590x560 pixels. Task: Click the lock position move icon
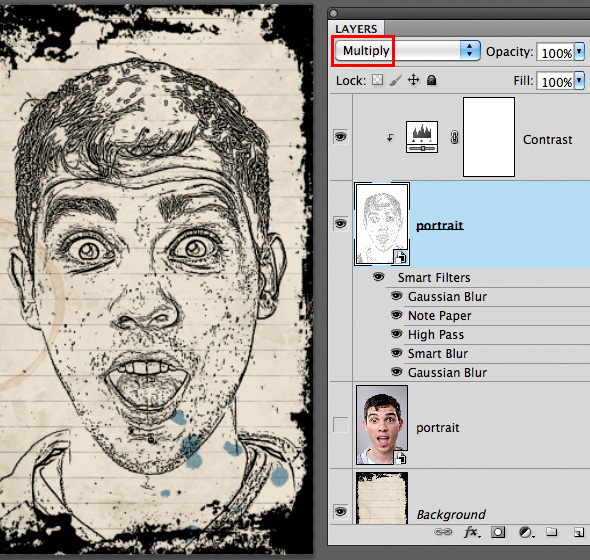(414, 80)
